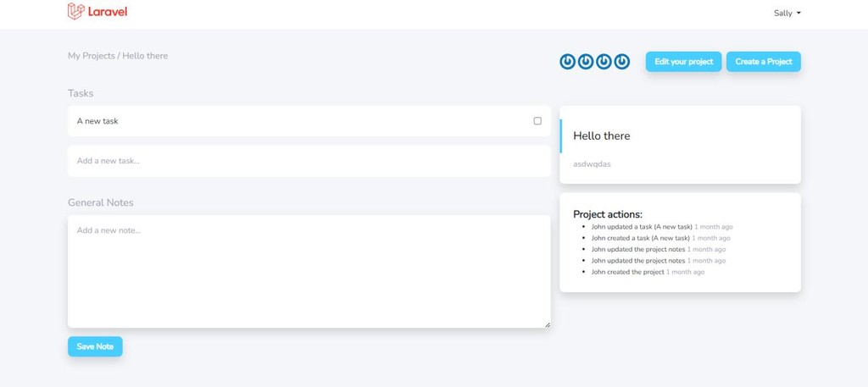Go to My Projects breadcrumb link
868x387 pixels.
(92, 56)
